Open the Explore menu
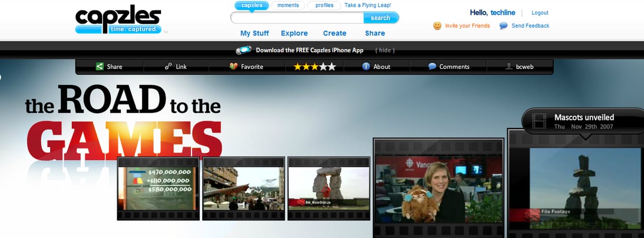Image resolution: width=644 pixels, height=238 pixels. [x=294, y=33]
